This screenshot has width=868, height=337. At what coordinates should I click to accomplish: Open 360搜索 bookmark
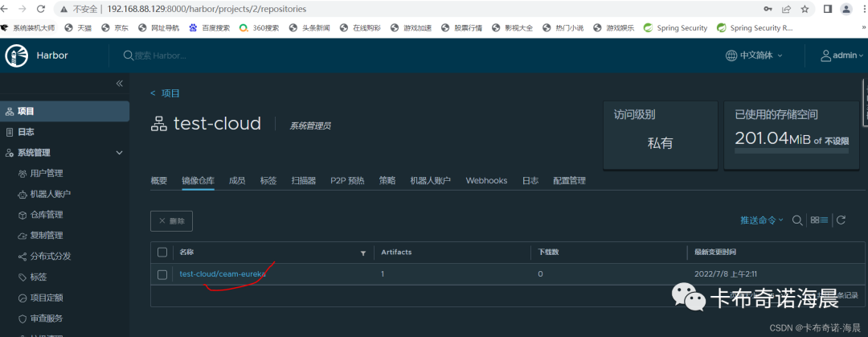coord(260,27)
